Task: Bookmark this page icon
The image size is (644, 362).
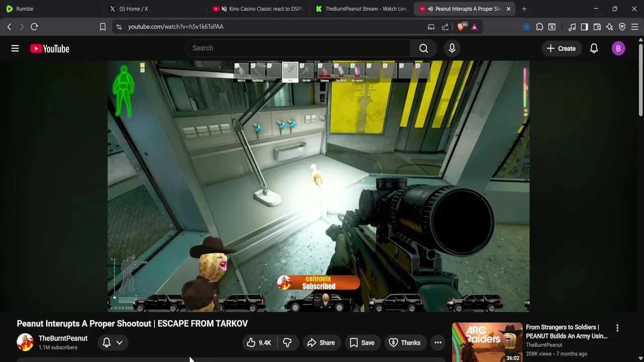Action: (103, 27)
